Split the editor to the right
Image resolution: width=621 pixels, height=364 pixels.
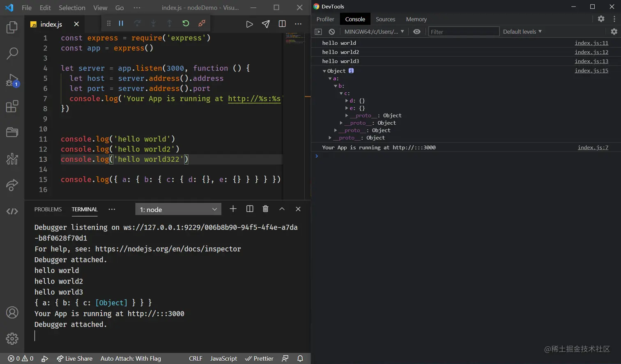click(x=282, y=24)
